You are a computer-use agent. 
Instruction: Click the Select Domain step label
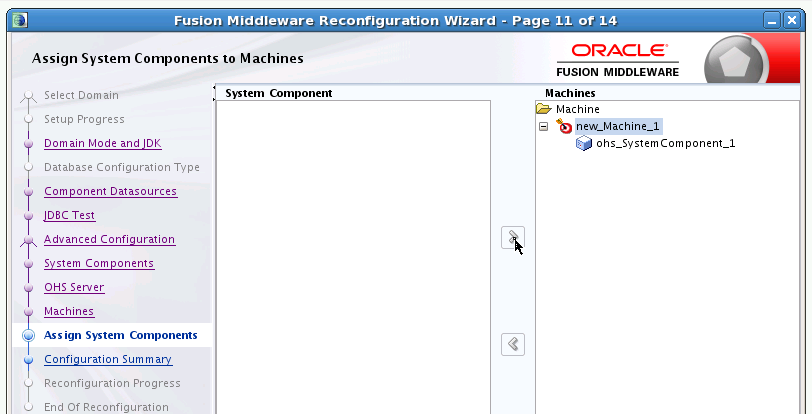81,95
